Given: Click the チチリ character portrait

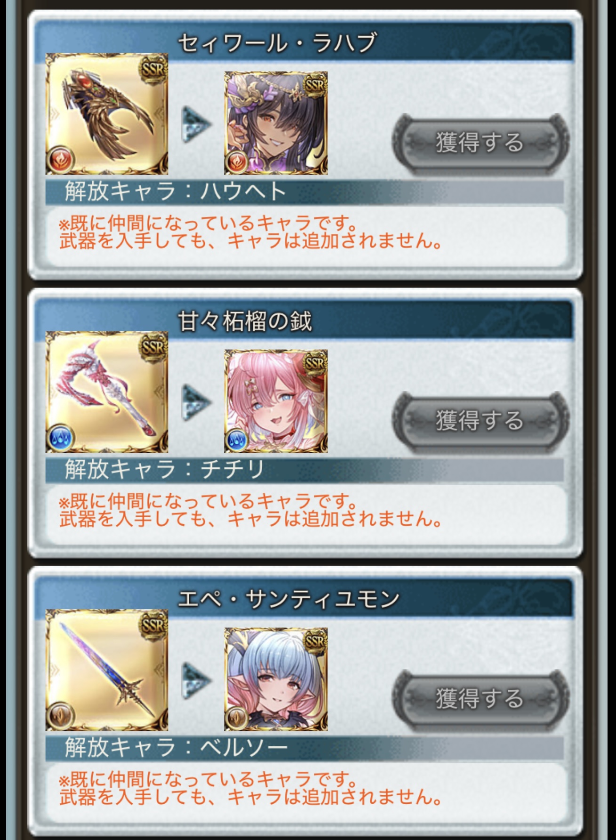Looking at the screenshot, I should [x=276, y=401].
